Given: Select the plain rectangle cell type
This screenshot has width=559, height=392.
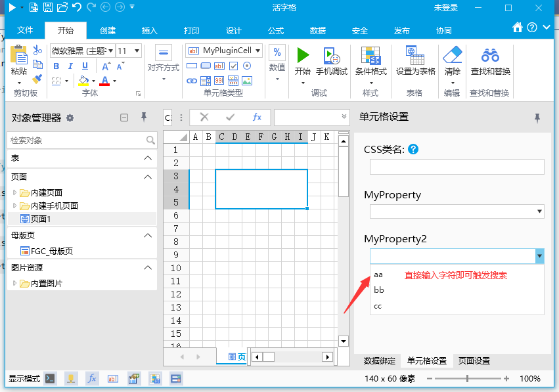Looking at the screenshot, I should 192,66.
